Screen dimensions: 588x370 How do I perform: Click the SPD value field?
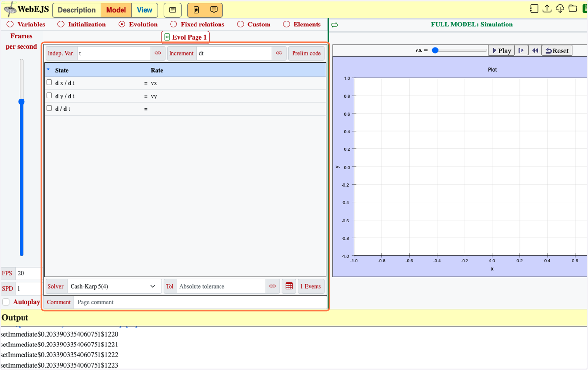[x=28, y=288]
